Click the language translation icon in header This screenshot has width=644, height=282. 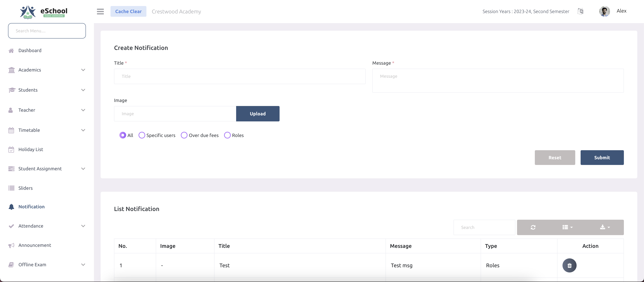coord(580,11)
